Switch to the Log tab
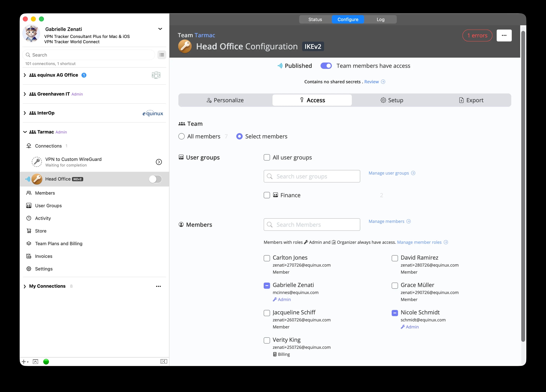The image size is (546, 392). [380, 20]
